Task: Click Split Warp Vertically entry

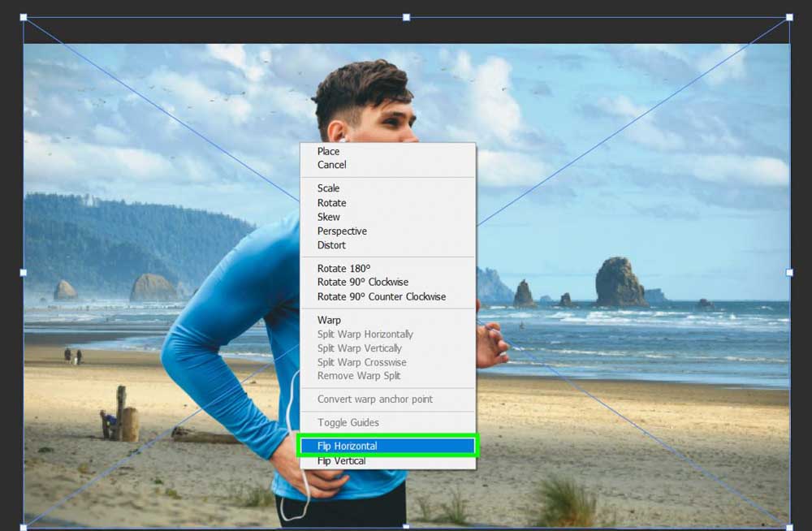Action: coord(387,348)
